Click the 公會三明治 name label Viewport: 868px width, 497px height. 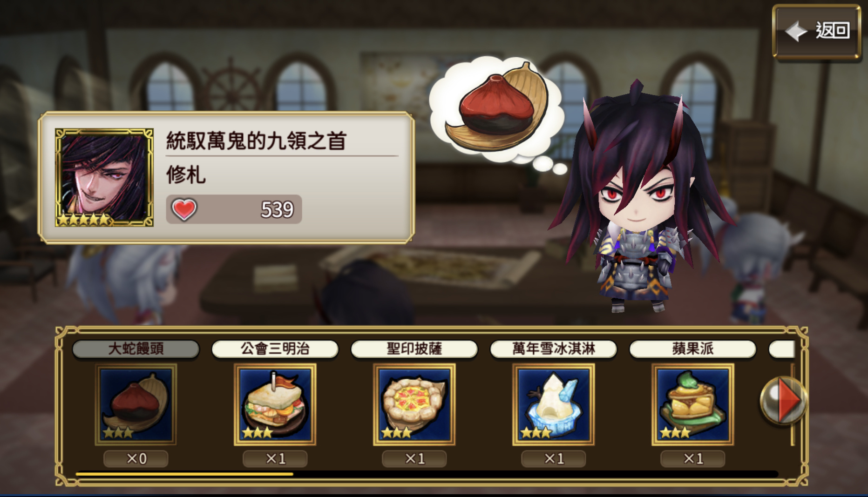[x=275, y=349]
